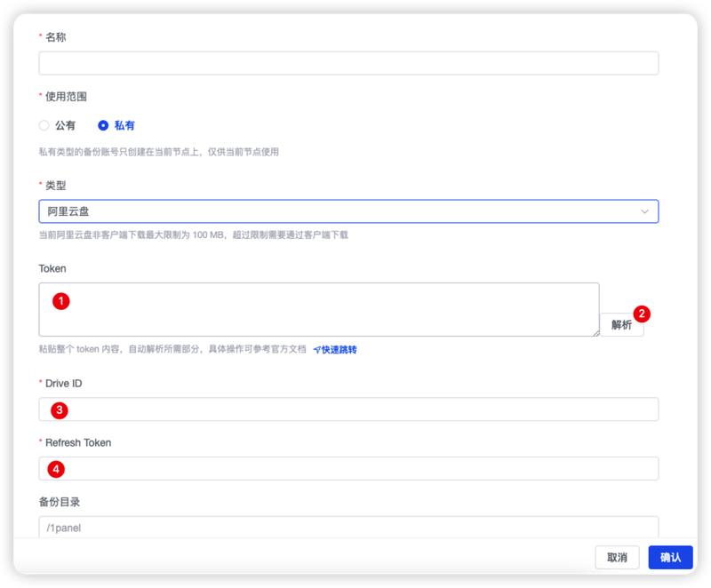This screenshot has height=588, width=711.
Task: Click the 私有类型的备份账号 hint text
Action: click(x=159, y=152)
